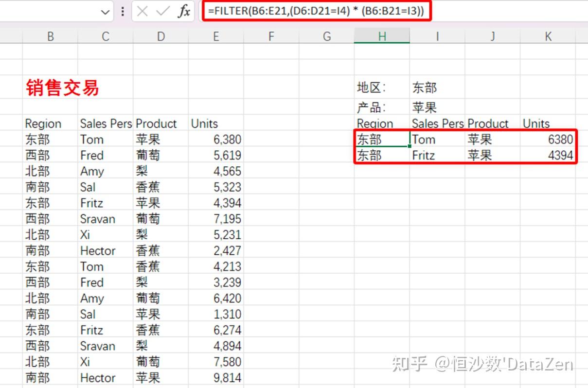Click the Cancel X icon in formula bar

point(143,11)
